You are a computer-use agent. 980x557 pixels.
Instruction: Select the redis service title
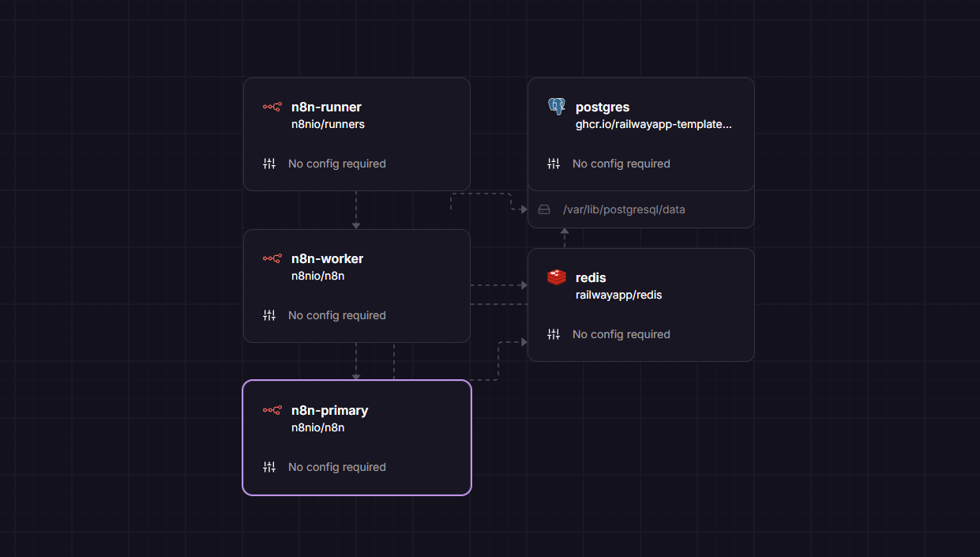pyautogui.click(x=591, y=277)
